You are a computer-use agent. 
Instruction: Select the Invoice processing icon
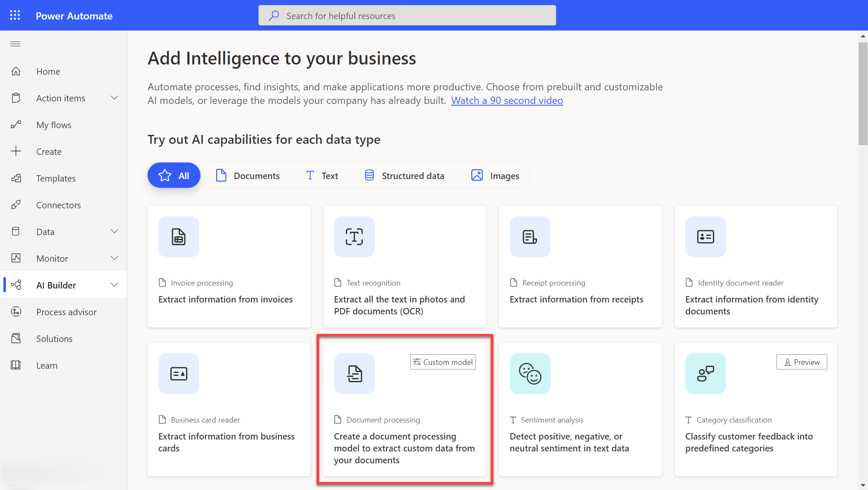[x=178, y=237]
